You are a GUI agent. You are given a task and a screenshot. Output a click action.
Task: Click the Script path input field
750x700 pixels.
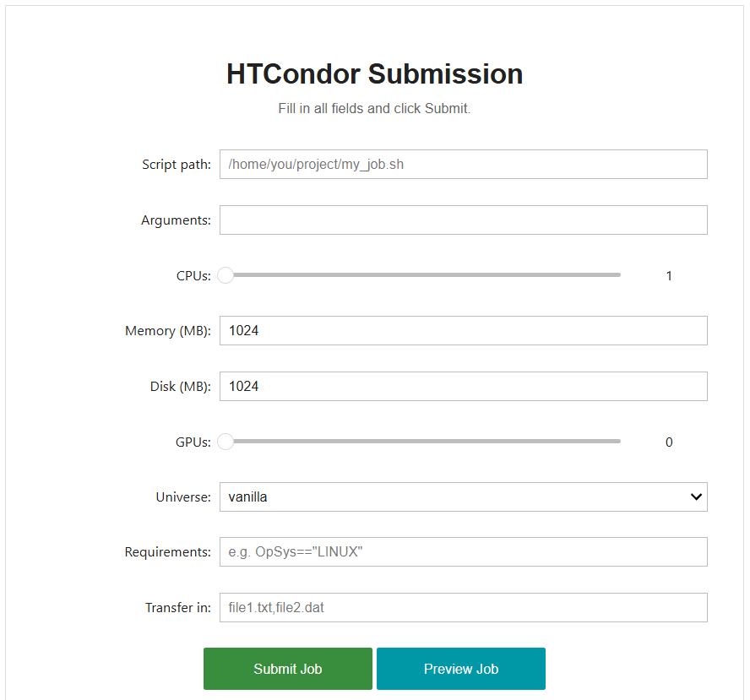pyautogui.click(x=463, y=164)
